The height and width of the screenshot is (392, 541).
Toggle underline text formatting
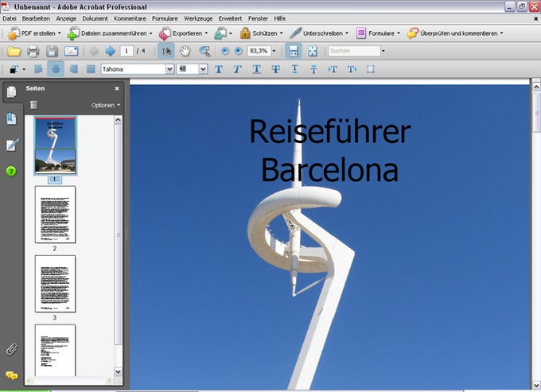coord(256,69)
